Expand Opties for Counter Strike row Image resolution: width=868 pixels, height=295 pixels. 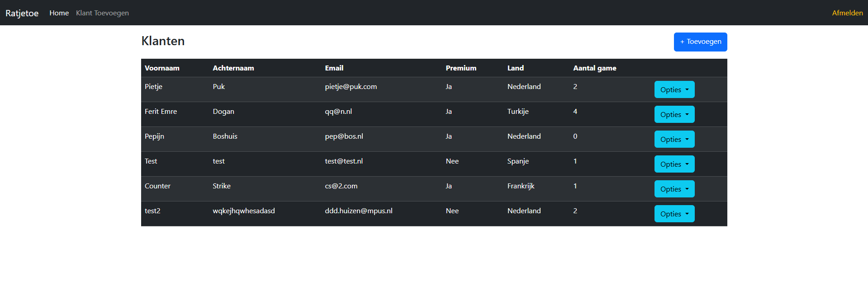pos(674,189)
